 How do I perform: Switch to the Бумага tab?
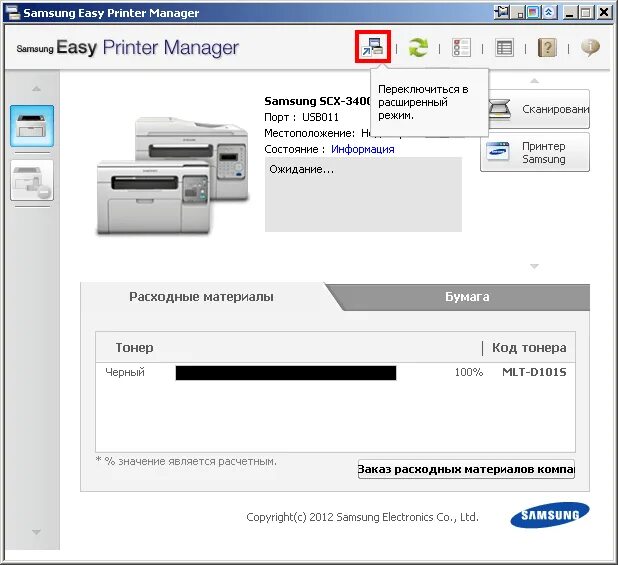467,297
